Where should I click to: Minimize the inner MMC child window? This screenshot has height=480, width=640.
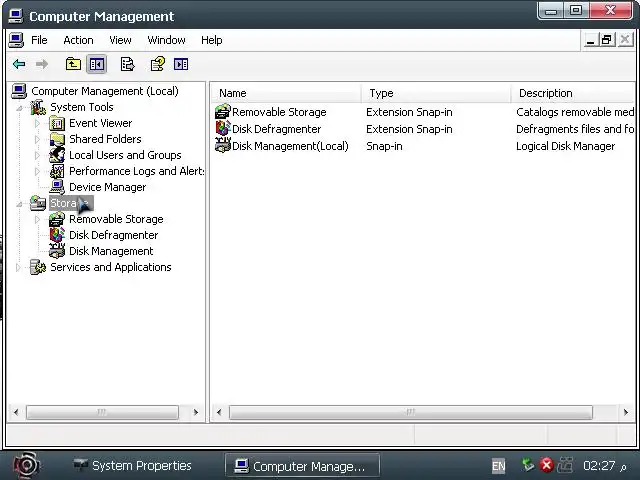(590, 40)
